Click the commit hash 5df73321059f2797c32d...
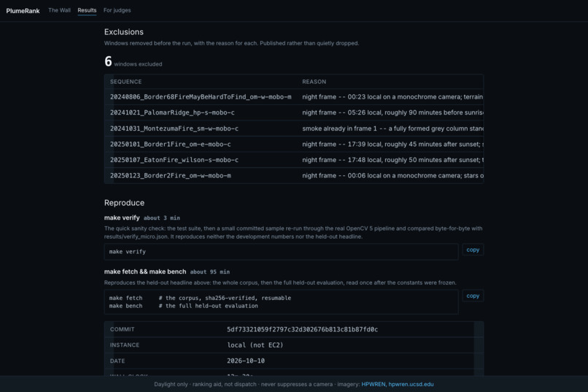 (x=302, y=329)
